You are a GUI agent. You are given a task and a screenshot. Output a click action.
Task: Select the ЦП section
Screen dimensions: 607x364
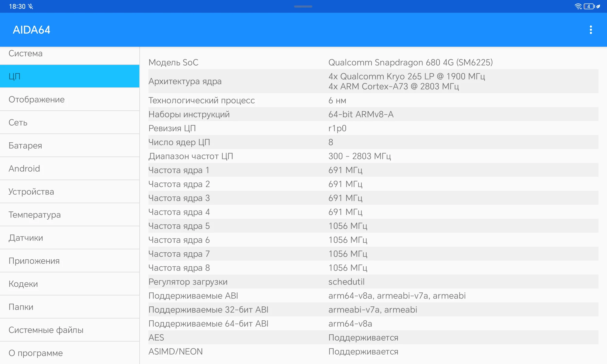point(70,76)
